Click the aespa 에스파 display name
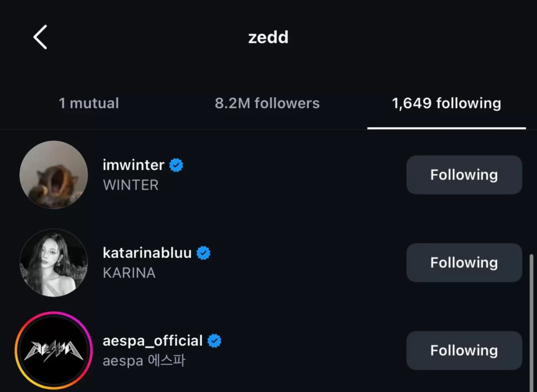 [145, 361]
